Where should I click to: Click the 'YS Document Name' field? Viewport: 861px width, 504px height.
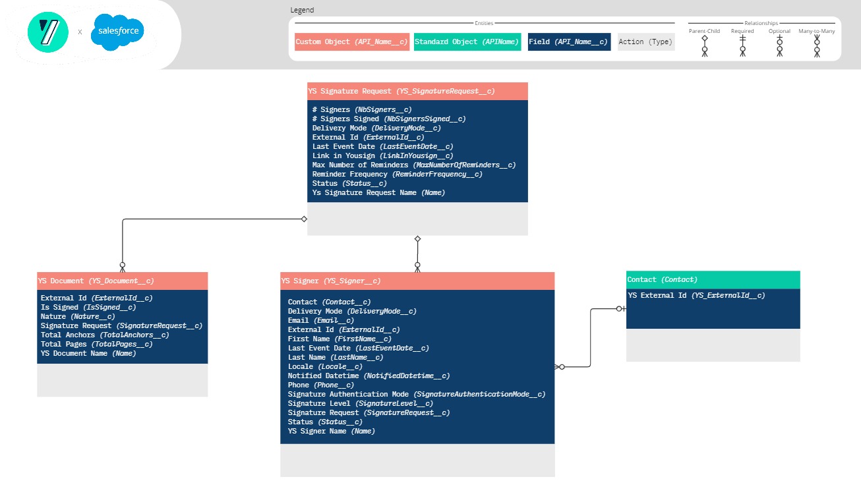coord(88,353)
